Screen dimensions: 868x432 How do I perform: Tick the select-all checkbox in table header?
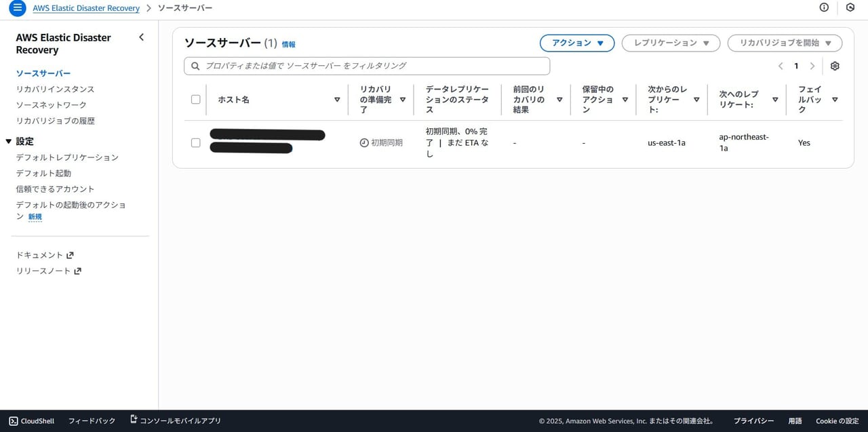(x=196, y=100)
